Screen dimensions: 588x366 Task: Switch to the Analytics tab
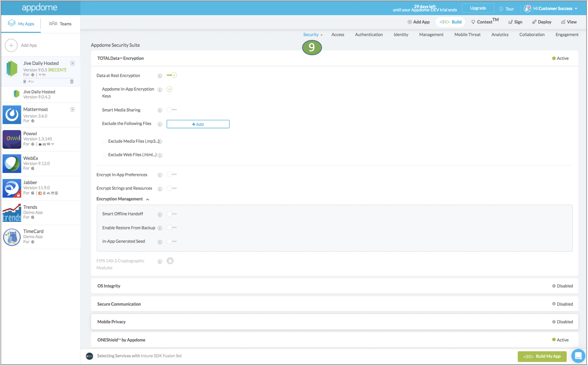[500, 35]
